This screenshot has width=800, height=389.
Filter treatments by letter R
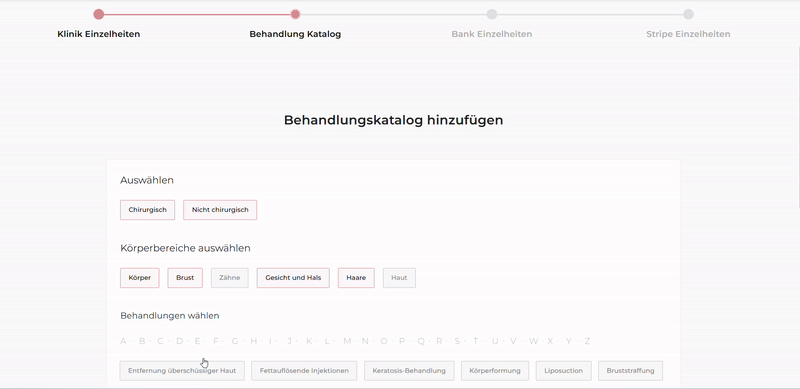439,341
